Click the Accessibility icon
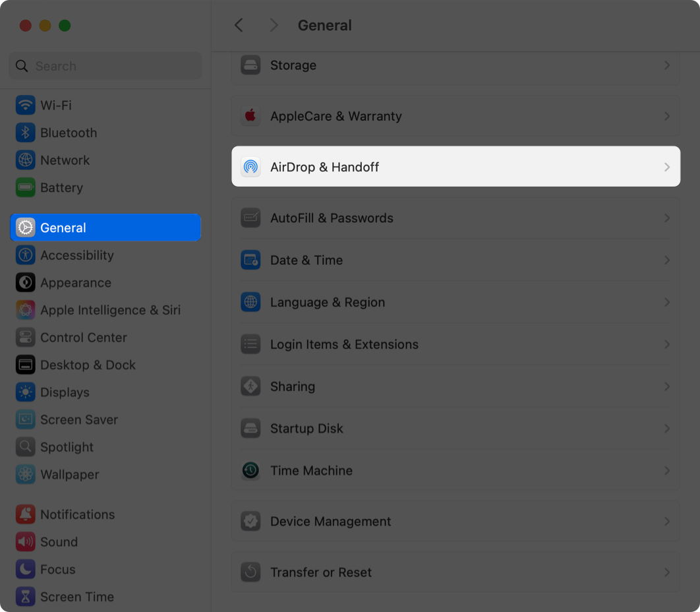 26,255
